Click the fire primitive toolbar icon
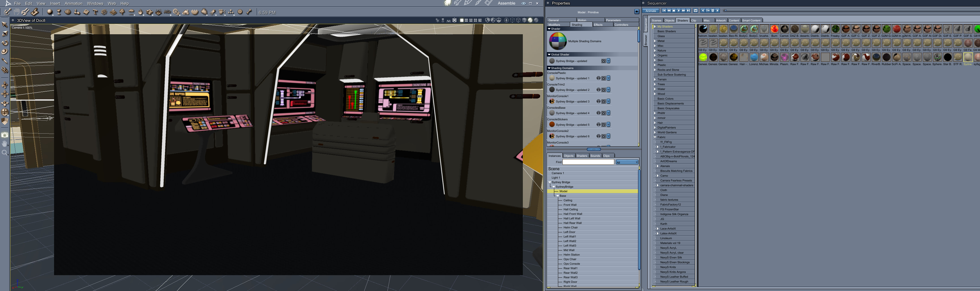The image size is (980, 291). [x=140, y=12]
